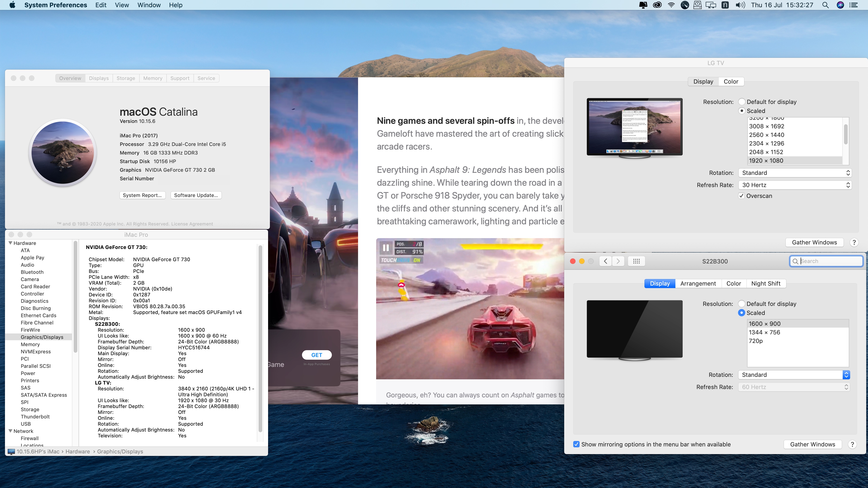Select Default for display in LG TV window

pyautogui.click(x=742, y=102)
